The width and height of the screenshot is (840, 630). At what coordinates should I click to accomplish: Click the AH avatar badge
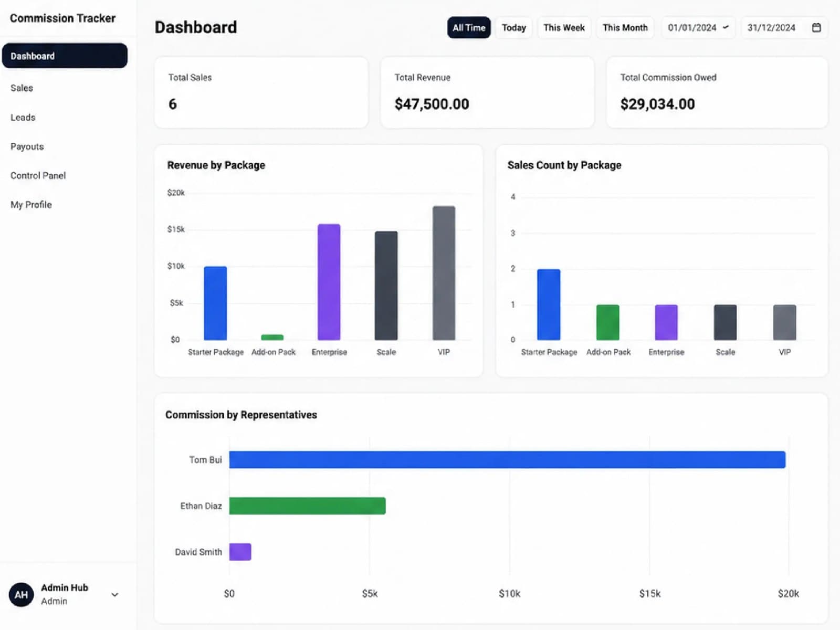tap(21, 594)
